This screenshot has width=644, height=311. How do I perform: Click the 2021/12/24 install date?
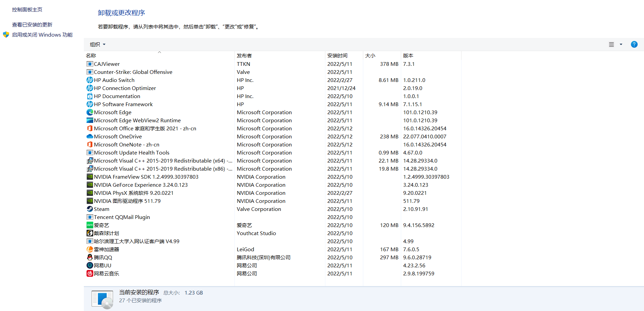click(341, 88)
